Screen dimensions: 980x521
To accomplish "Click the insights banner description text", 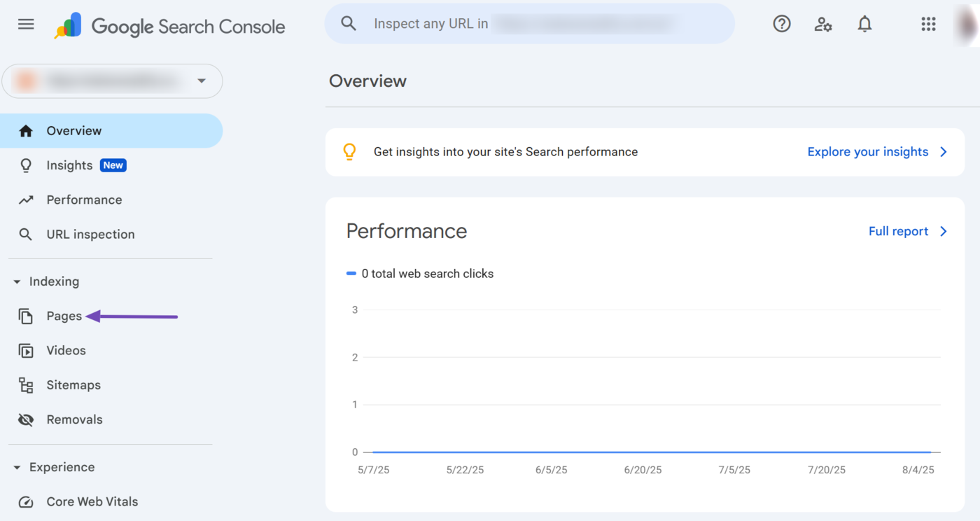I will [505, 152].
